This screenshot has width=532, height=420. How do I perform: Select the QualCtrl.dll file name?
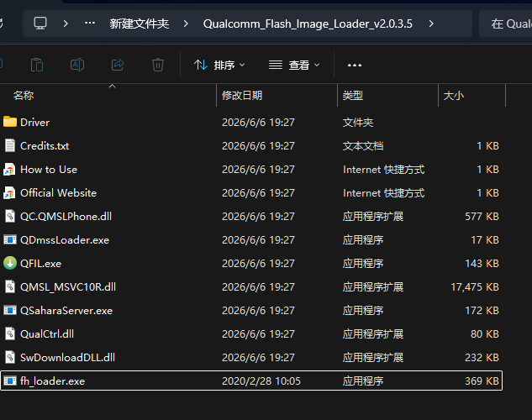click(x=47, y=333)
